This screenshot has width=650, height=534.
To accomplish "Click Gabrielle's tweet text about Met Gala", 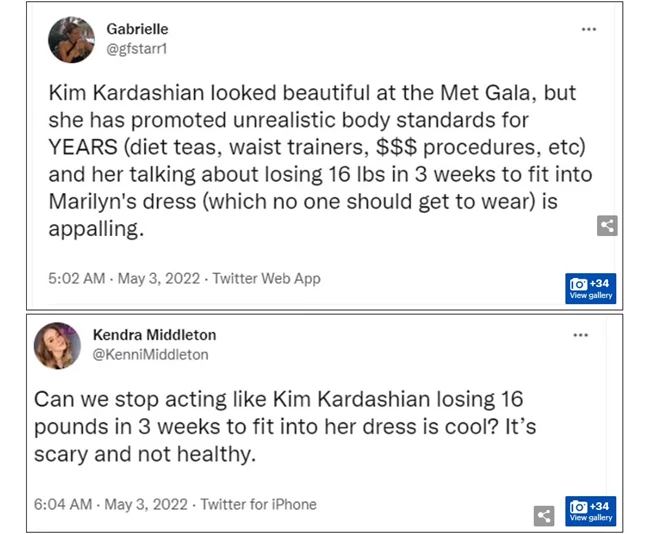I will pyautogui.click(x=320, y=162).
